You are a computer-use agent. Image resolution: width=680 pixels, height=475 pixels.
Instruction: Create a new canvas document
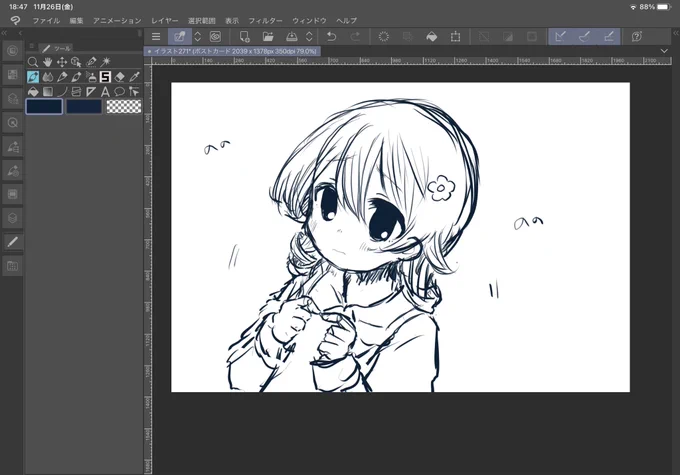[245, 36]
